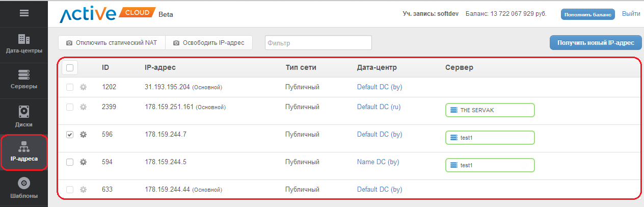Viewport: 644px width, 207px height.
Task: Go to the Серверы sidebar section
Action: click(23, 80)
